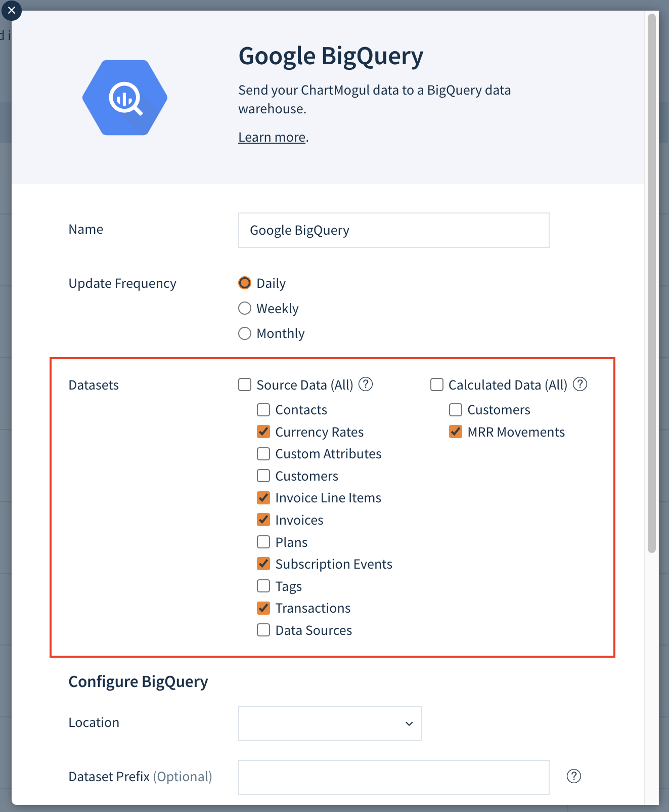Uncheck the Transactions dataset
The image size is (669, 812).
click(263, 608)
